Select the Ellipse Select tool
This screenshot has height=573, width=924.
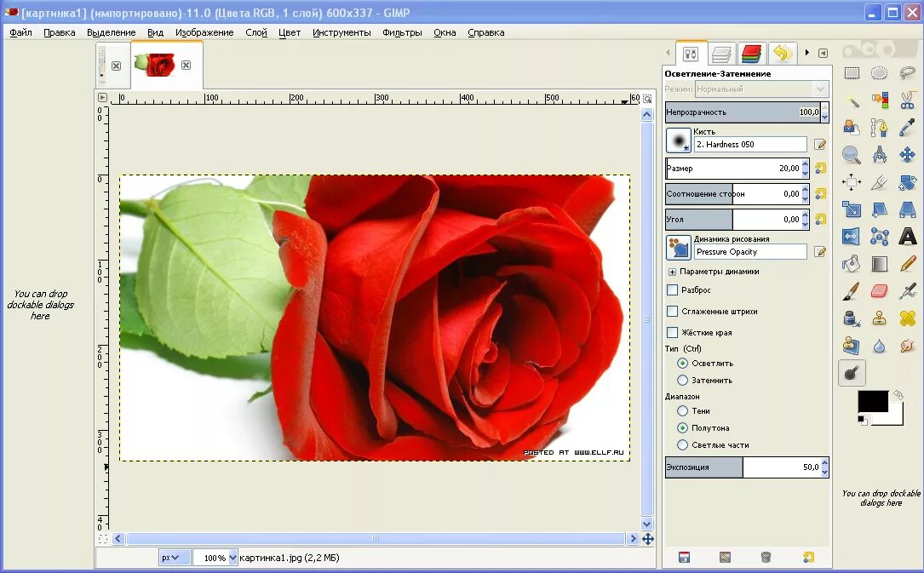pyautogui.click(x=879, y=73)
